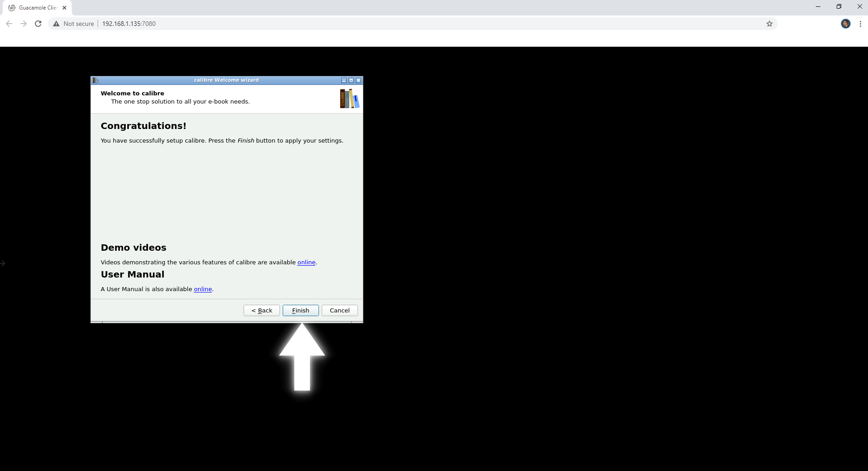
Task: Close the Guacamole Client tab
Action: coord(64,8)
